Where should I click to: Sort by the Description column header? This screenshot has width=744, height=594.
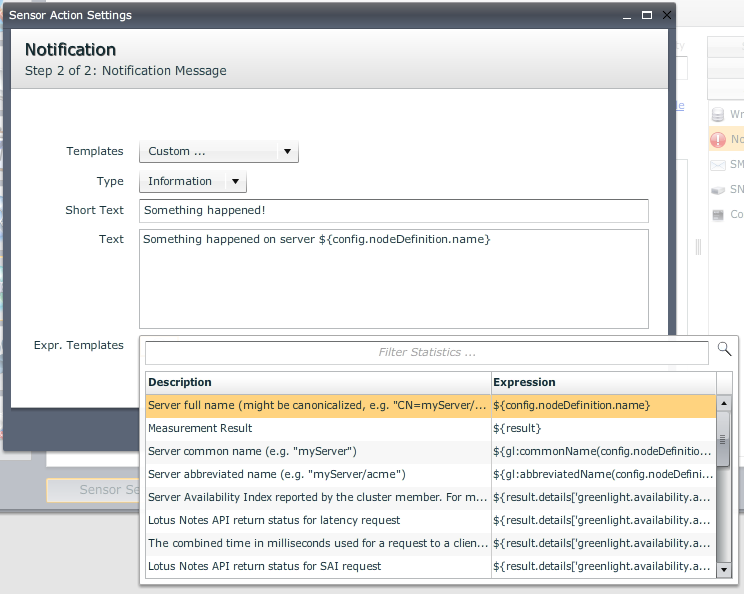coord(319,382)
